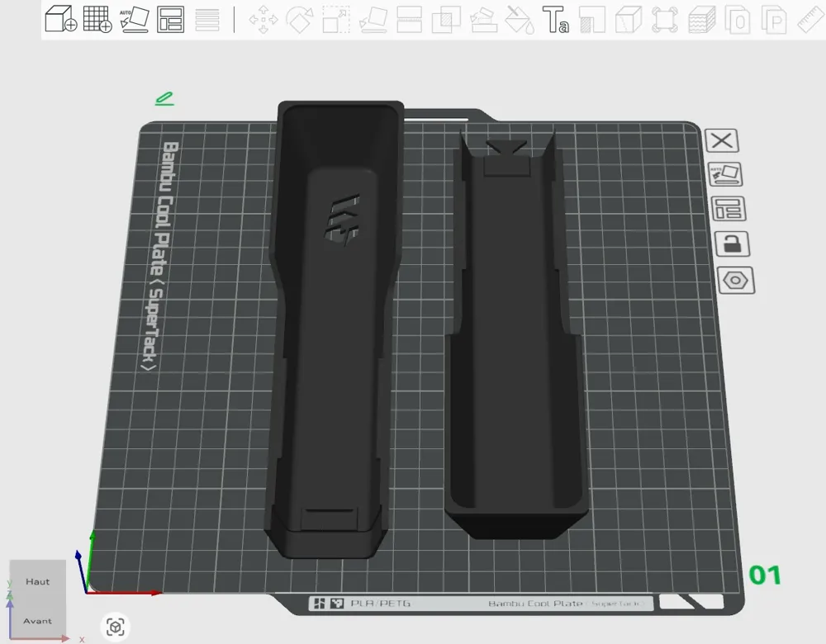Arrange all objects using top toolbar icon
The image size is (826, 644).
[x=171, y=20]
